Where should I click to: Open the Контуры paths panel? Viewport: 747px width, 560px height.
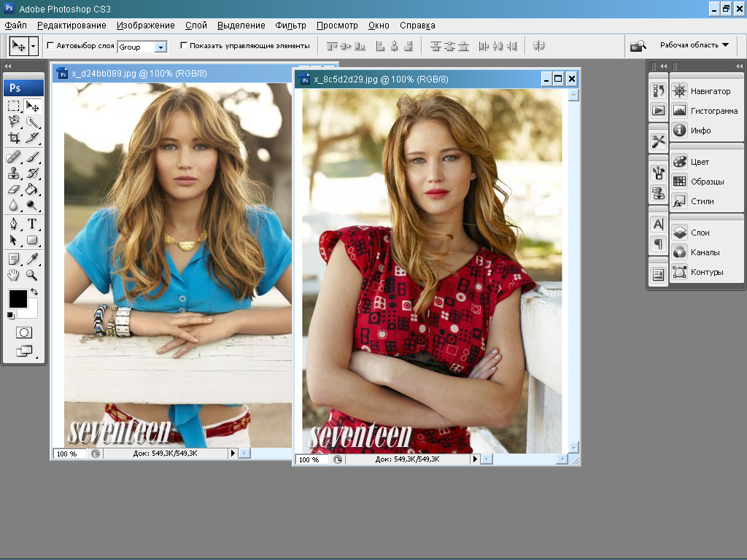(706, 272)
